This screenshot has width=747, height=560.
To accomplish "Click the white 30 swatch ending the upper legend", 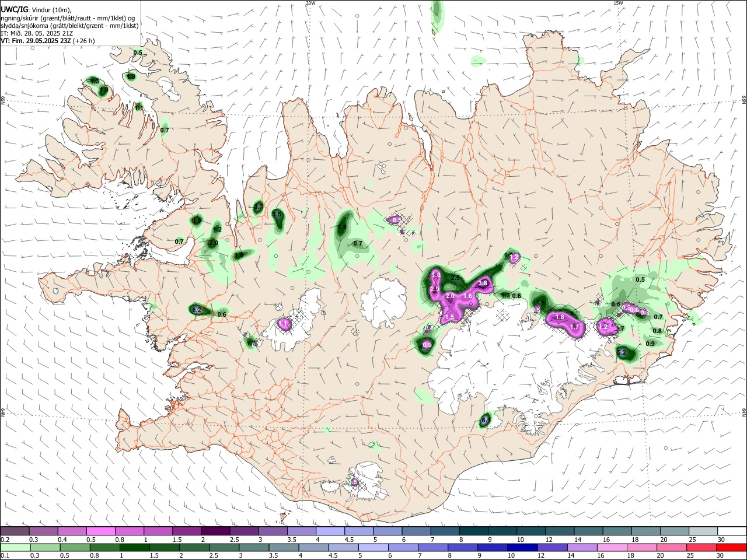I will pos(732,531).
